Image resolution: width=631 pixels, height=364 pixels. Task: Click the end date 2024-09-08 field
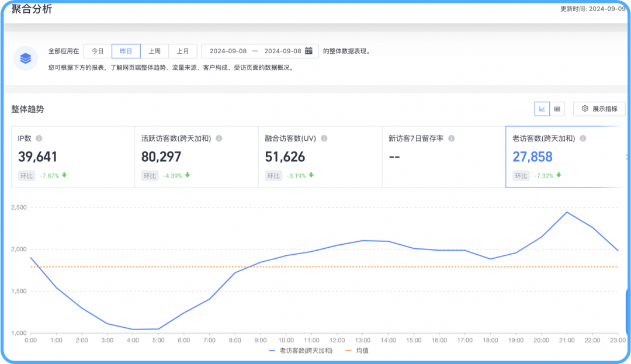pyautogui.click(x=283, y=51)
